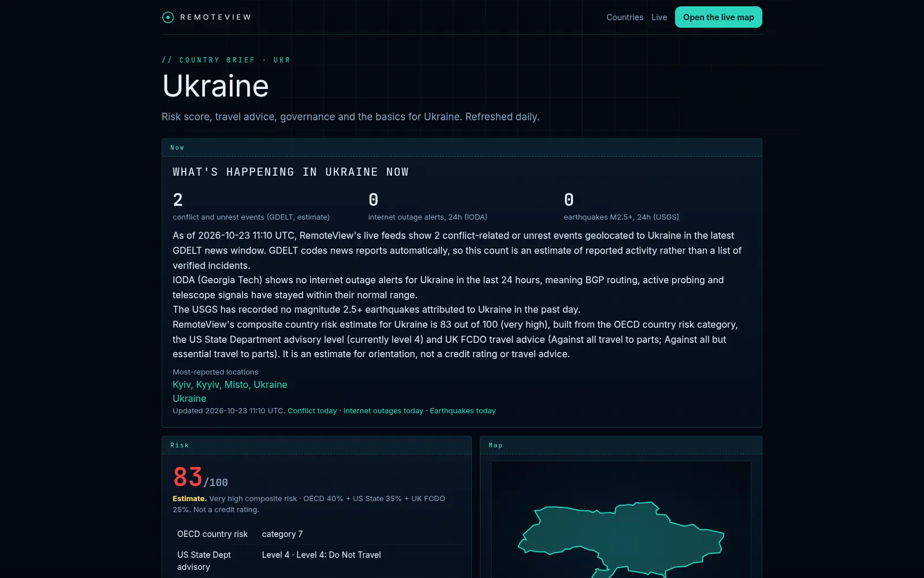924x578 pixels.
Task: Open the Countries nav link
Action: coord(625,17)
